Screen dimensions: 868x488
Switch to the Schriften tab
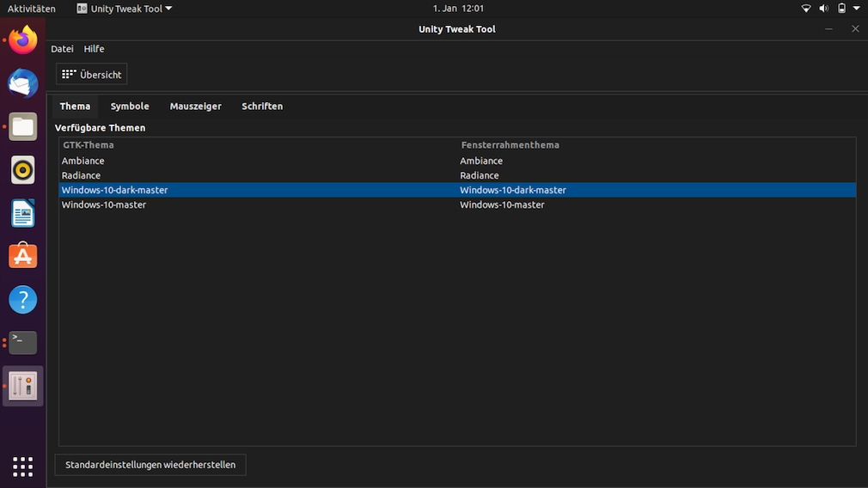coord(262,107)
